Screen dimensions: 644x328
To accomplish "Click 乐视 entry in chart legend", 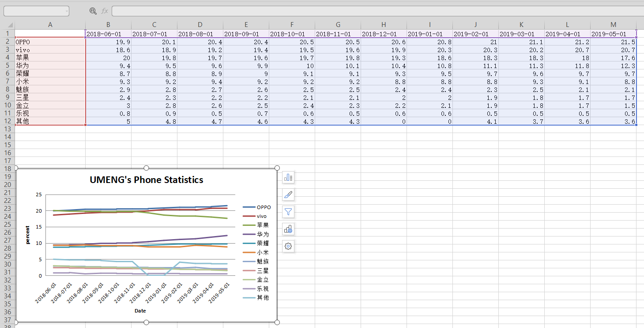I will pos(256,289).
